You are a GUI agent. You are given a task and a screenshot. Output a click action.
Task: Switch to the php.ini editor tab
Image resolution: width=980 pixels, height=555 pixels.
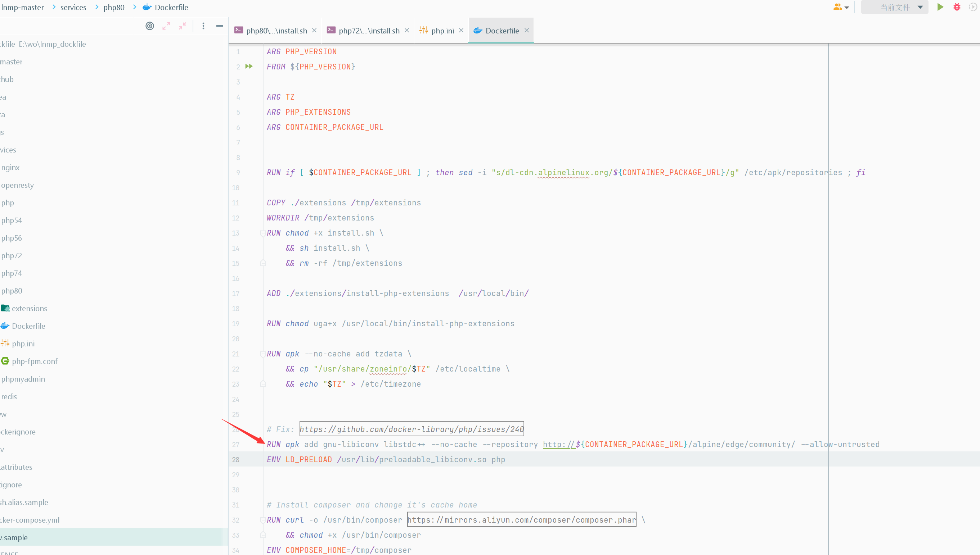(442, 31)
